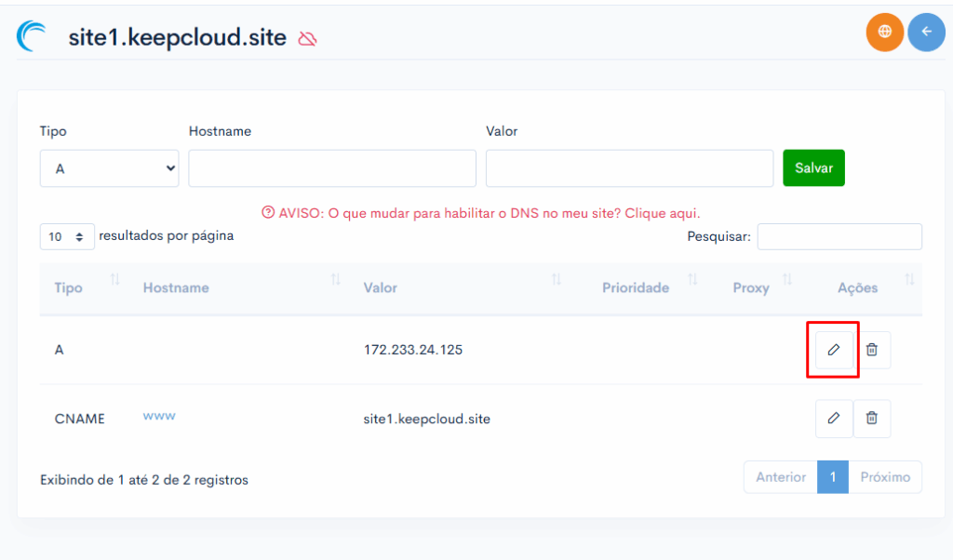Click the www hostname link
This screenshot has height=560, width=953.
[x=159, y=417]
